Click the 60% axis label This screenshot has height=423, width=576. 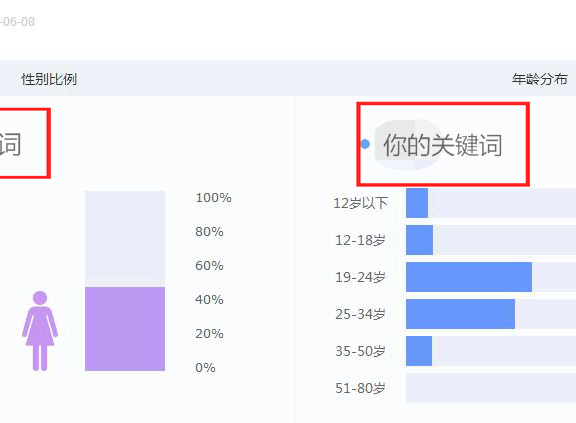pos(209,265)
